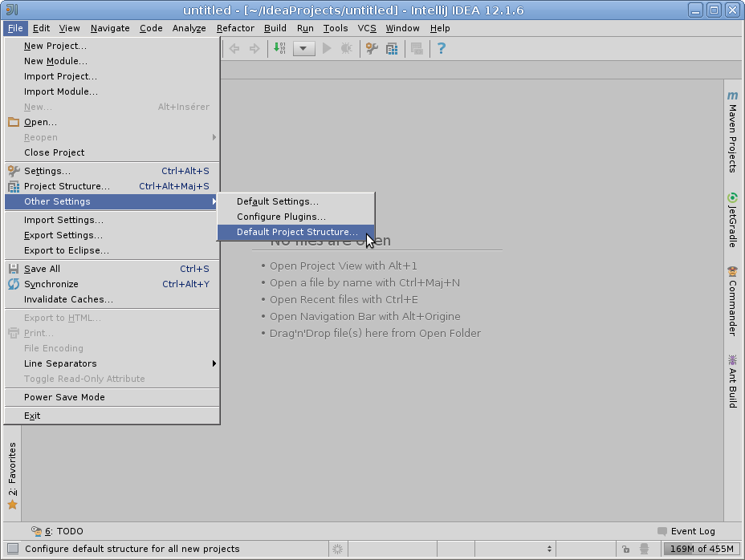The height and width of the screenshot is (560, 745).
Task: Open the Code menu
Action: click(x=151, y=29)
